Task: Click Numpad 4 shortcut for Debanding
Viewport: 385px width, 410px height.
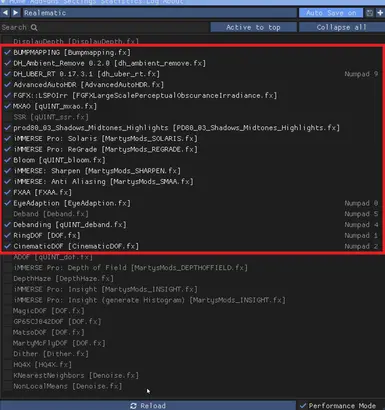Action: coord(361,225)
